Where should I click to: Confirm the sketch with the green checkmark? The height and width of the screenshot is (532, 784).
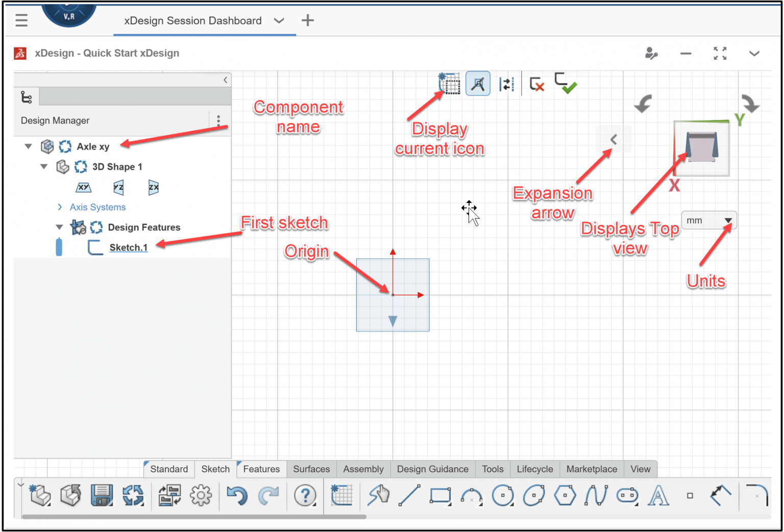(x=566, y=84)
